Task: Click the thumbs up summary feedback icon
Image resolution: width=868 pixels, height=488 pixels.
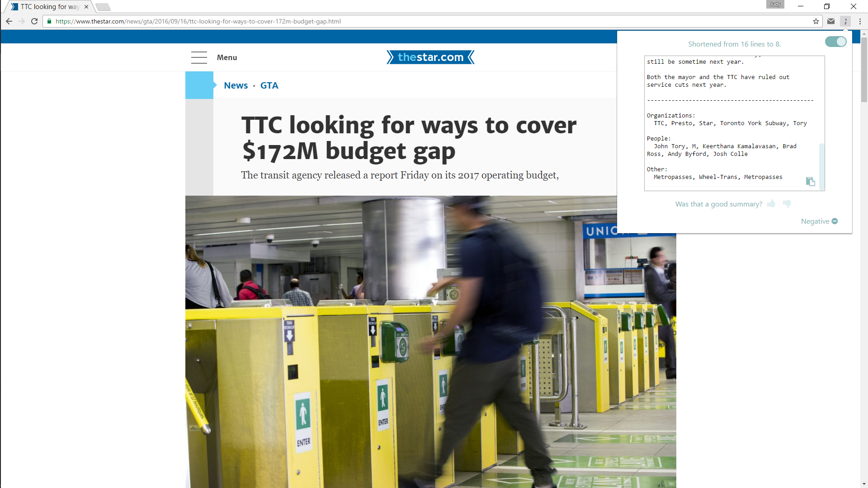Action: pyautogui.click(x=771, y=204)
